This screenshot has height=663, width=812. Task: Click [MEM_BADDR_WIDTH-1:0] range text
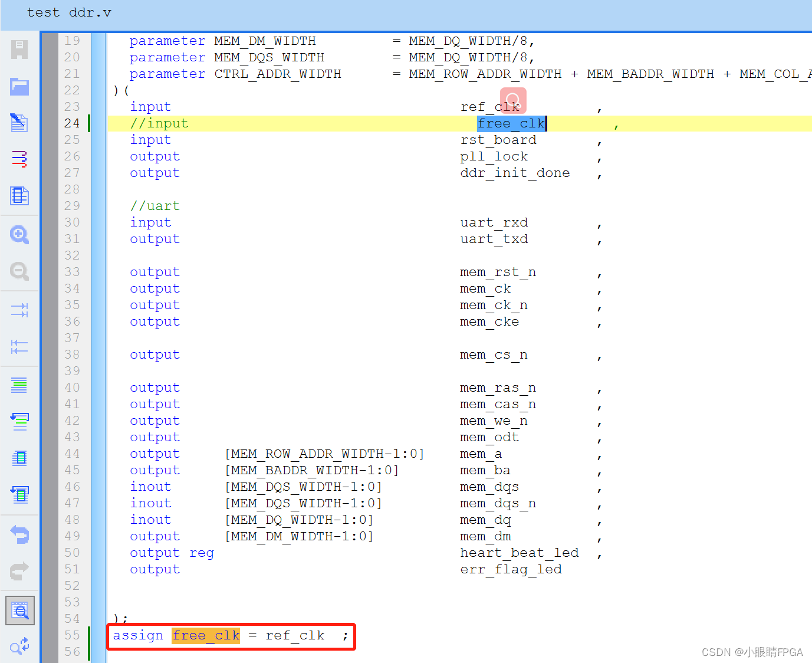pyautogui.click(x=312, y=470)
